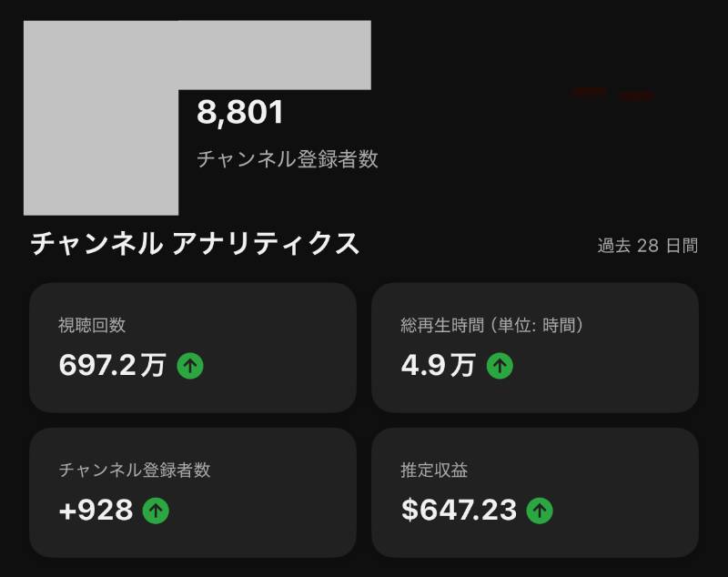Click the gray redacted channel name banner

275,55
